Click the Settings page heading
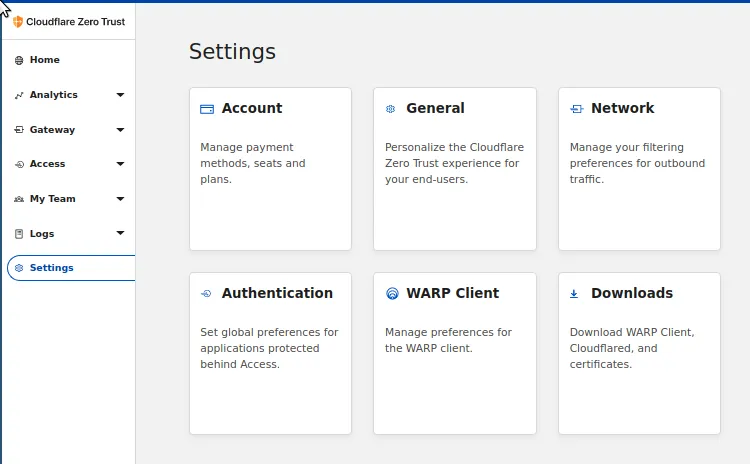The height and width of the screenshot is (464, 750). tap(232, 51)
